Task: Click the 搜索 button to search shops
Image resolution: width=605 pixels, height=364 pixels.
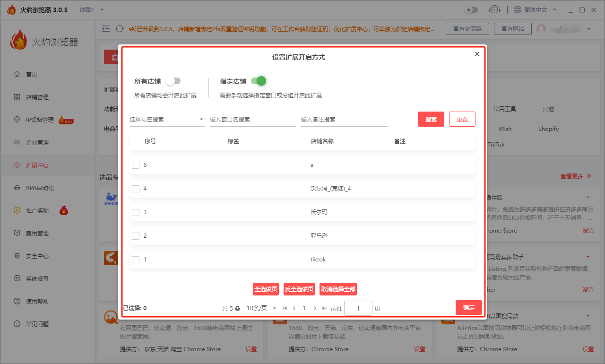Action: (x=431, y=119)
